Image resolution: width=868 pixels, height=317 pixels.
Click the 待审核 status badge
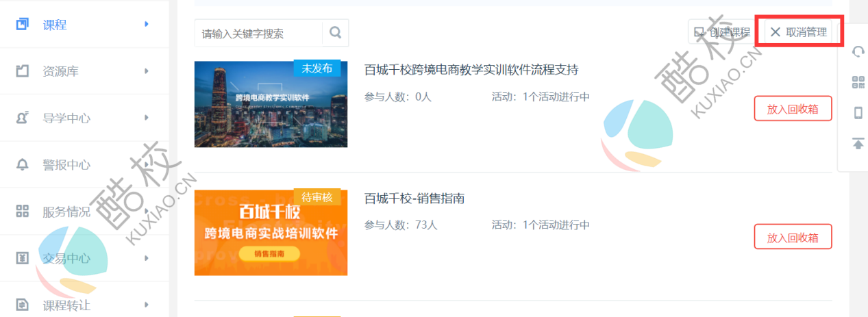(317, 197)
